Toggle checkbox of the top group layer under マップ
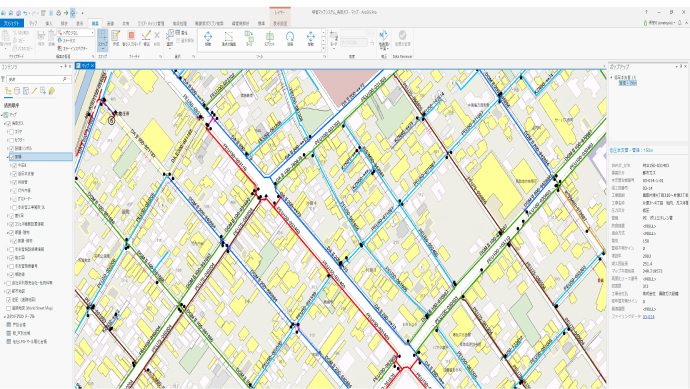 [8, 123]
